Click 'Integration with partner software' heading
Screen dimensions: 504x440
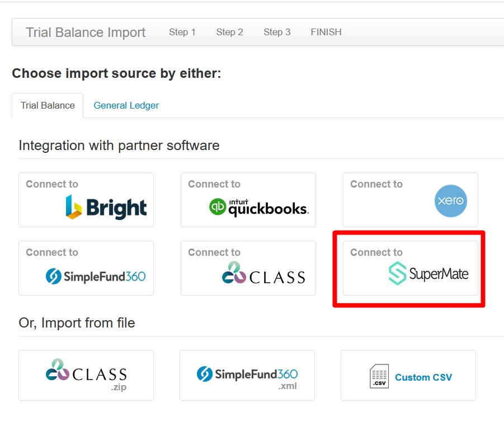(119, 146)
